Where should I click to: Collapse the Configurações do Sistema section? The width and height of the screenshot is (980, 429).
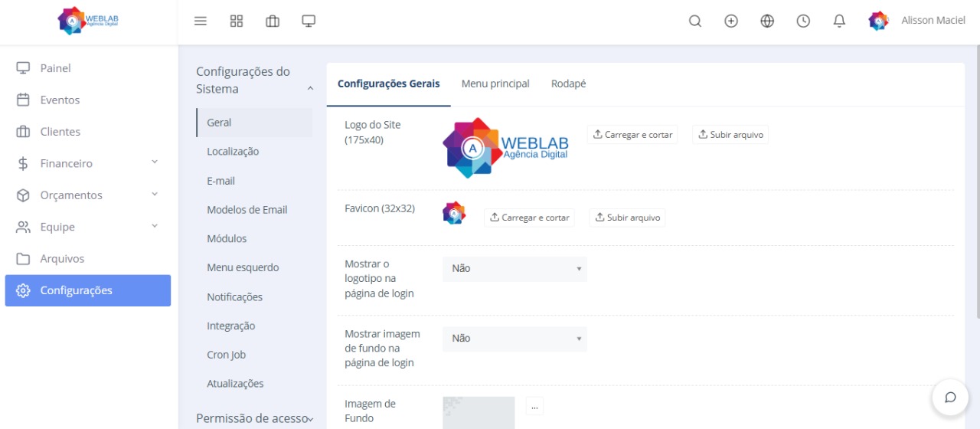(x=310, y=89)
